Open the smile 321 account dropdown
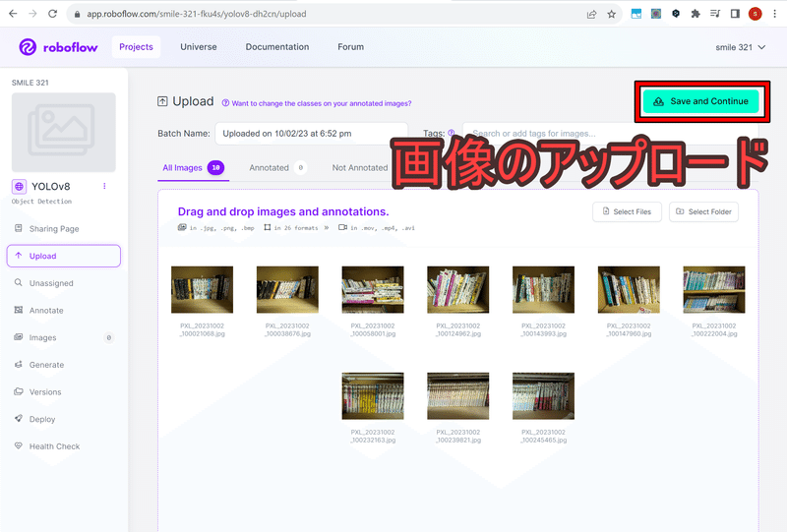 741,47
